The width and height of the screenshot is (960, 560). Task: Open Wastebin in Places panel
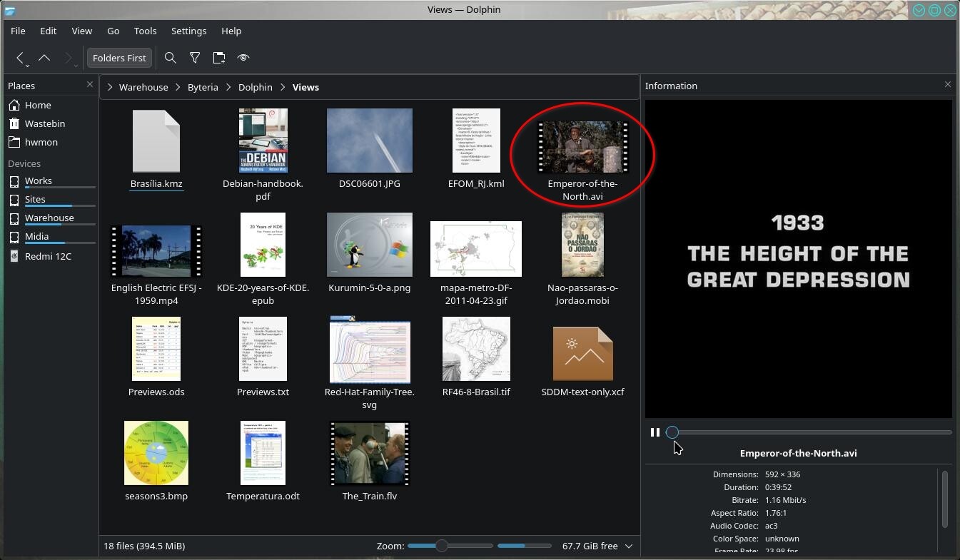tap(45, 123)
